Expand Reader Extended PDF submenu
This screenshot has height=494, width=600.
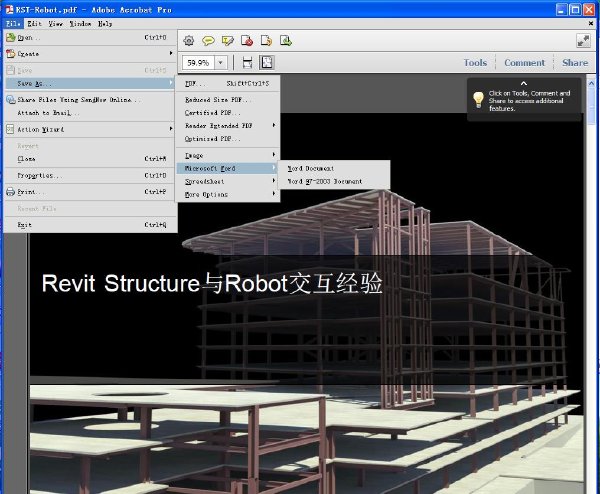tap(228, 126)
